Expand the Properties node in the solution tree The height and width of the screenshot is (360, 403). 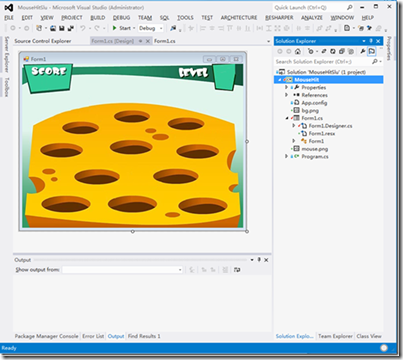tap(286, 87)
